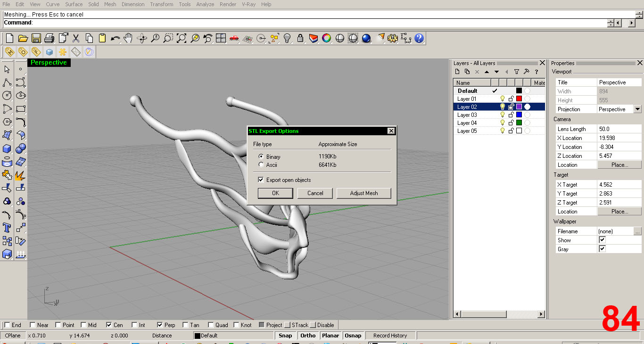Click the Layers panel filter funnel icon
The image size is (644, 344).
click(516, 72)
